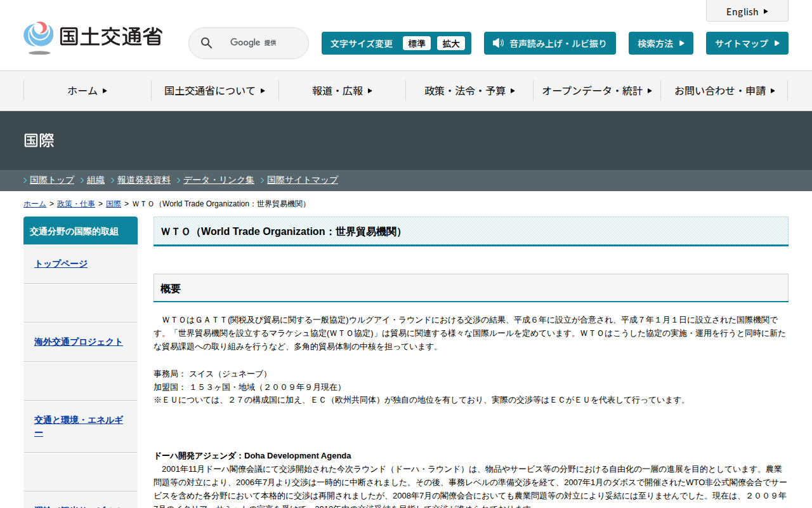The width and height of the screenshot is (812, 508).
Task: Go to 政策・仕事 in the breadcrumb
Action: tap(76, 204)
